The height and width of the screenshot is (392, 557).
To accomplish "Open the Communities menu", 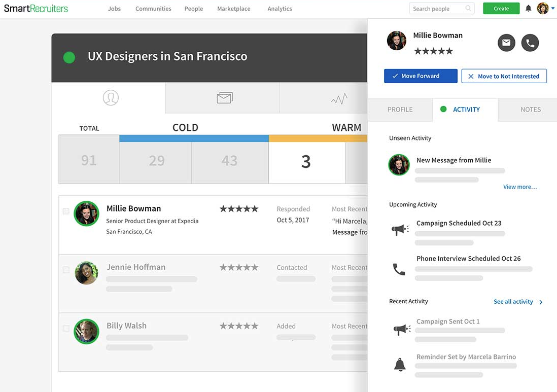I will pos(153,9).
